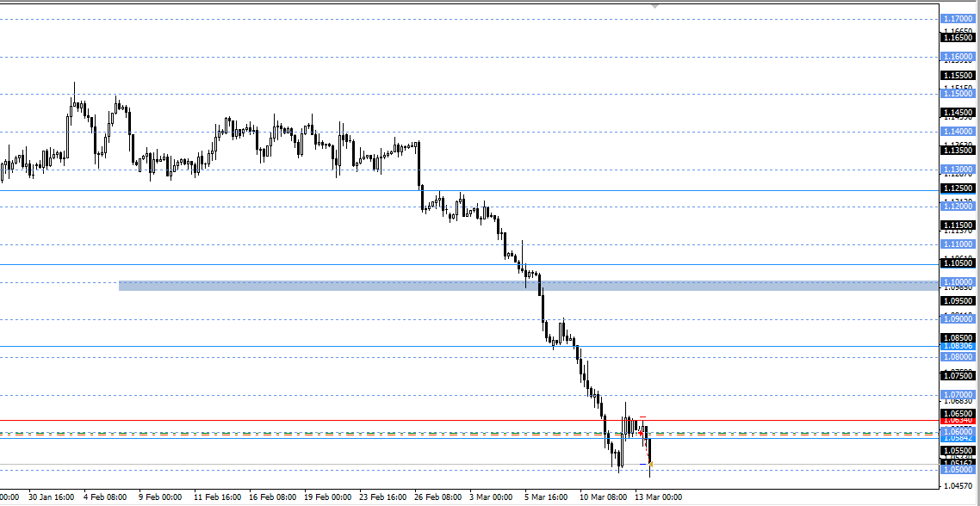Click the black 1.13500 price label

tap(958, 151)
